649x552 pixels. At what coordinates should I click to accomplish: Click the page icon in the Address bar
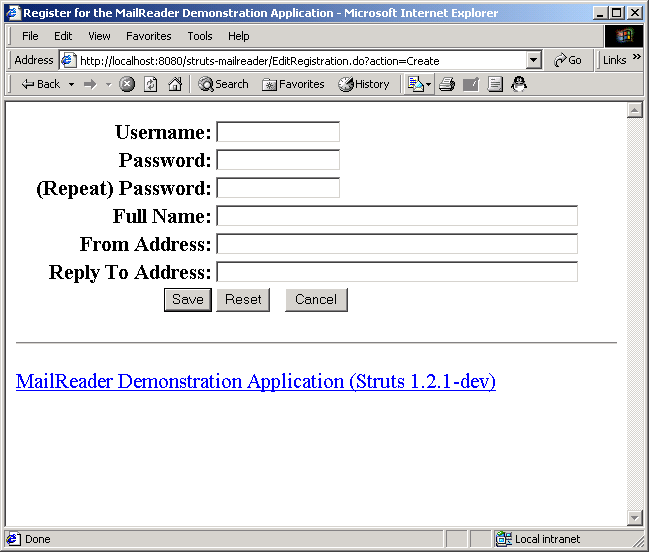[68, 61]
